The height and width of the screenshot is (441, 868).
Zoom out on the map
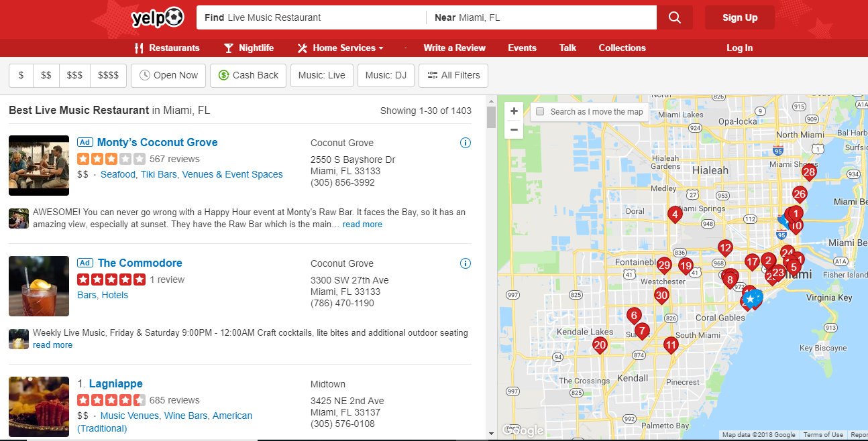pyautogui.click(x=514, y=129)
